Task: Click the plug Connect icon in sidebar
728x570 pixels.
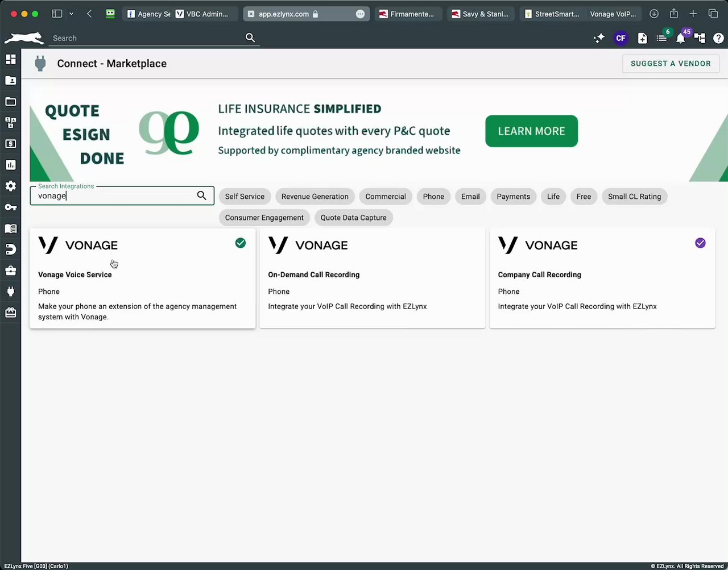Action: 10,292
